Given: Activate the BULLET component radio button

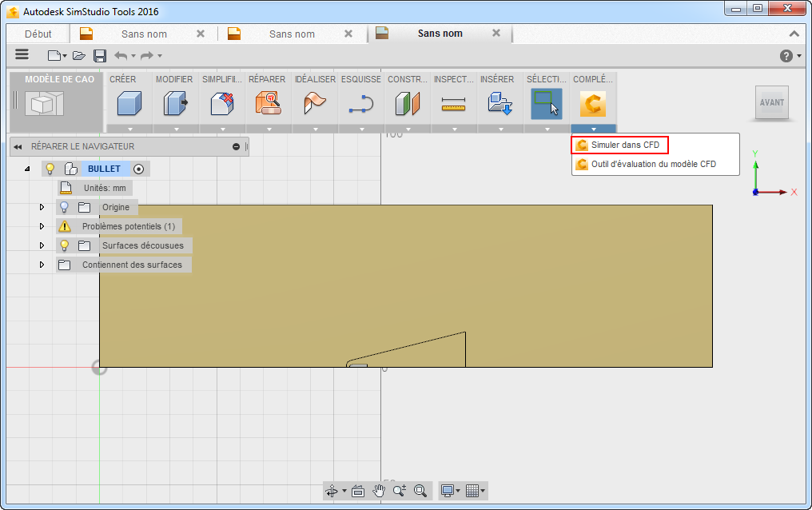Looking at the screenshot, I should [138, 169].
